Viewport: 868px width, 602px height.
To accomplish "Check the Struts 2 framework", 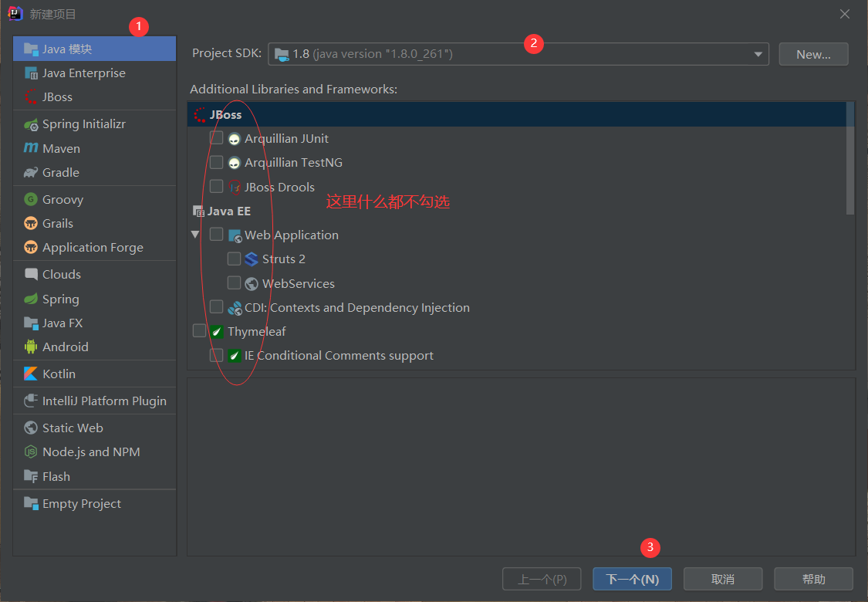I will [x=235, y=259].
